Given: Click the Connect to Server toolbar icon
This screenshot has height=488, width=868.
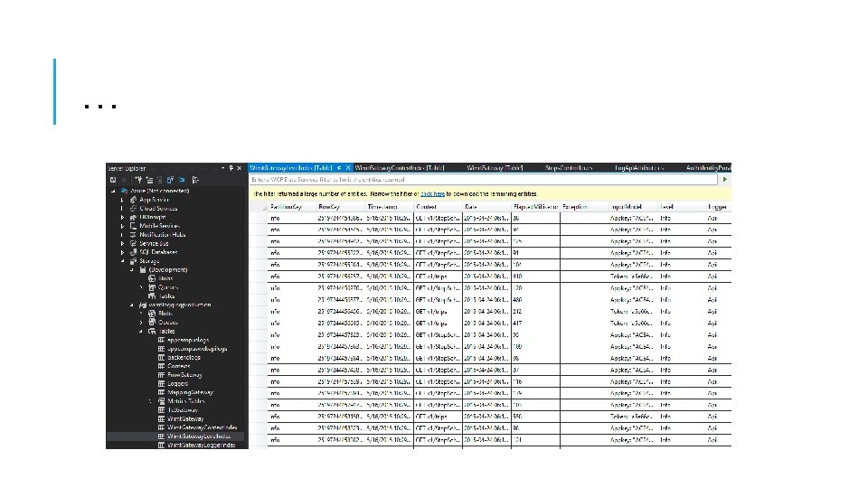Looking at the screenshot, I should coord(149,180).
